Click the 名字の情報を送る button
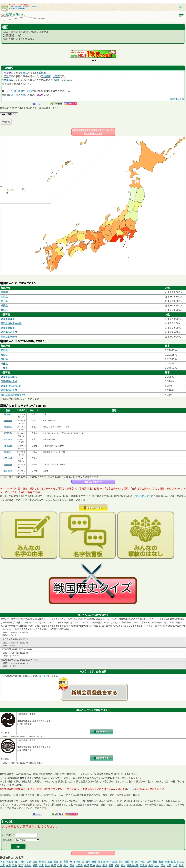Screen dimensions: 186x868 coord(9,114)
